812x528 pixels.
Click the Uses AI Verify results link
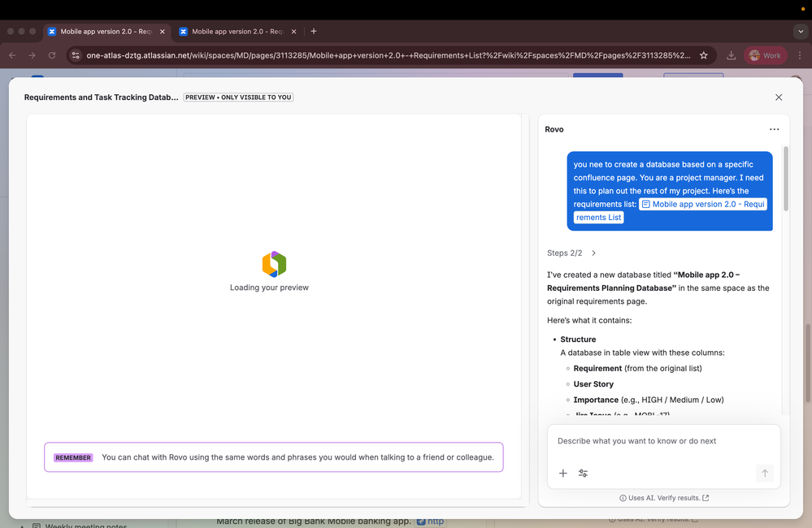pyautogui.click(x=664, y=497)
